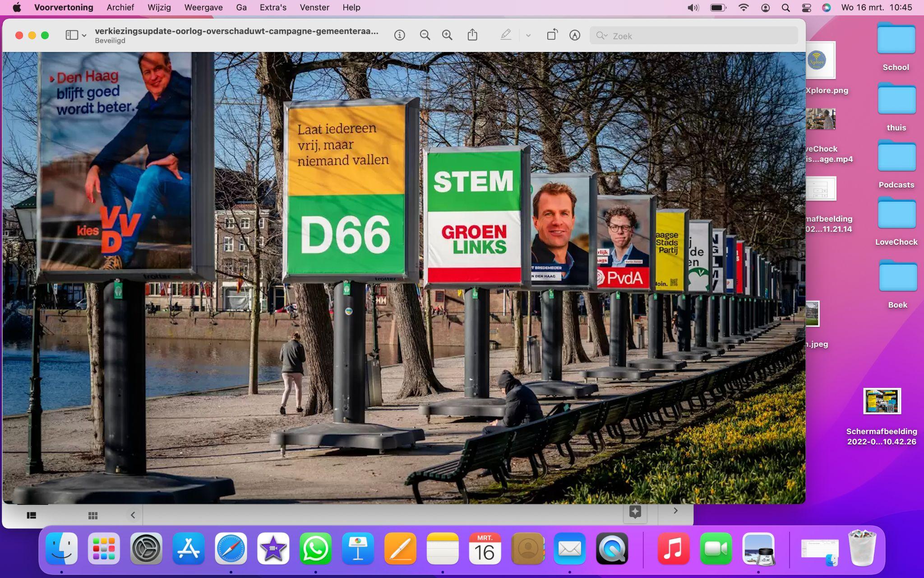Select the Schermafbeelding 10.42.26 desktop file
The height and width of the screenshot is (578, 924).
[x=882, y=417]
